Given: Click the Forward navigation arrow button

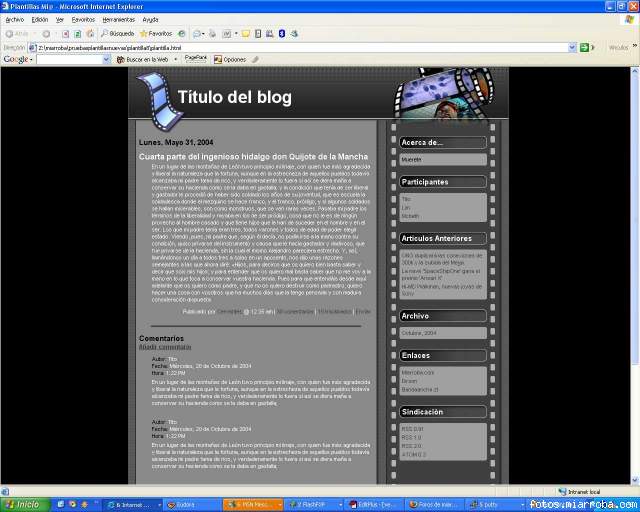Looking at the screenshot, I should 46,34.
